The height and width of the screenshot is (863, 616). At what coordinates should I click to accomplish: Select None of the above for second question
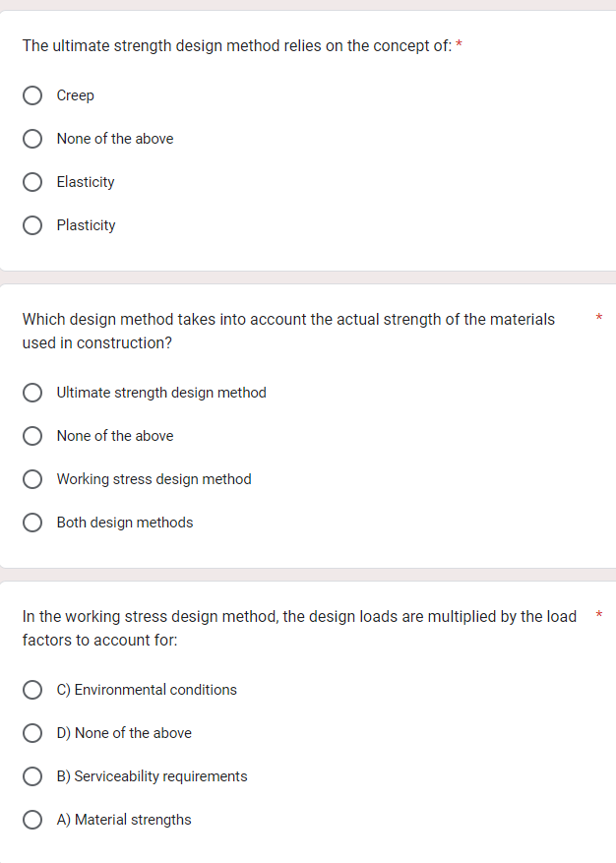pyautogui.click(x=32, y=436)
